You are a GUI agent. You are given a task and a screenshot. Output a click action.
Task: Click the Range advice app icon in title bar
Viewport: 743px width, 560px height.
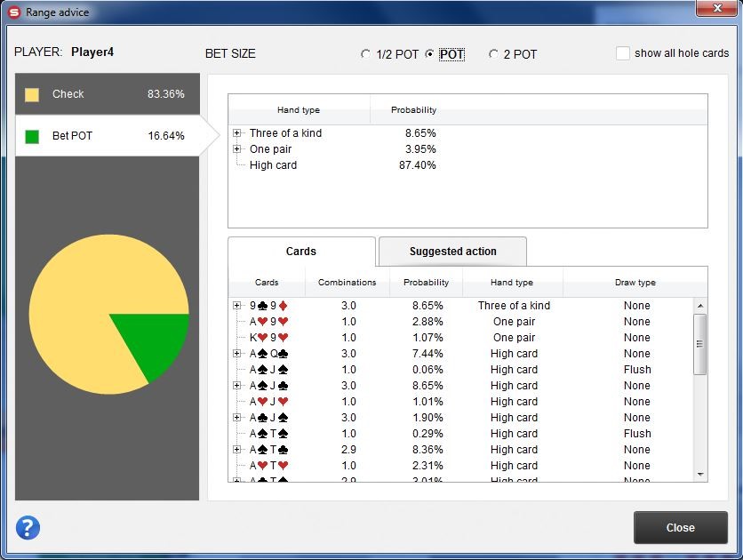[x=13, y=12]
